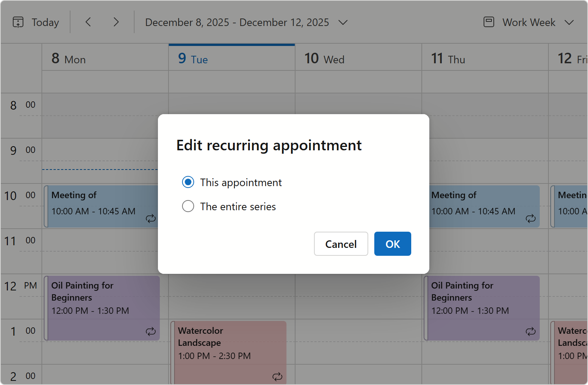
Task: Click recurrence icon on Monday Oil Painting
Action: pyautogui.click(x=151, y=332)
